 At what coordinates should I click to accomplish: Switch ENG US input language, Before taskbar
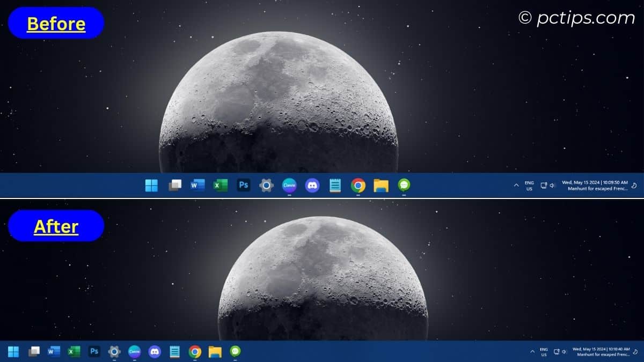pyautogui.click(x=529, y=186)
